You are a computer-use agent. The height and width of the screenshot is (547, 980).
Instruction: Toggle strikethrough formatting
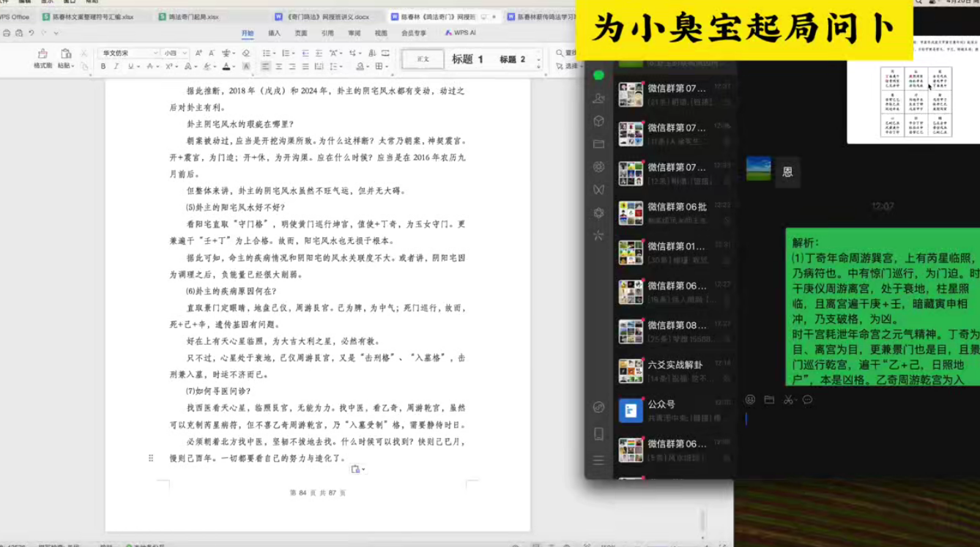149,67
